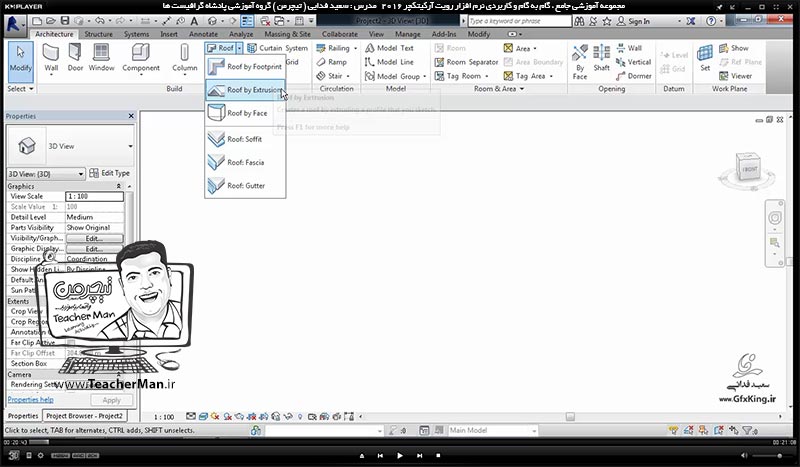Click Edit for Visibility/Graphics overrides
The height and width of the screenshot is (467, 800).
[x=94, y=238]
